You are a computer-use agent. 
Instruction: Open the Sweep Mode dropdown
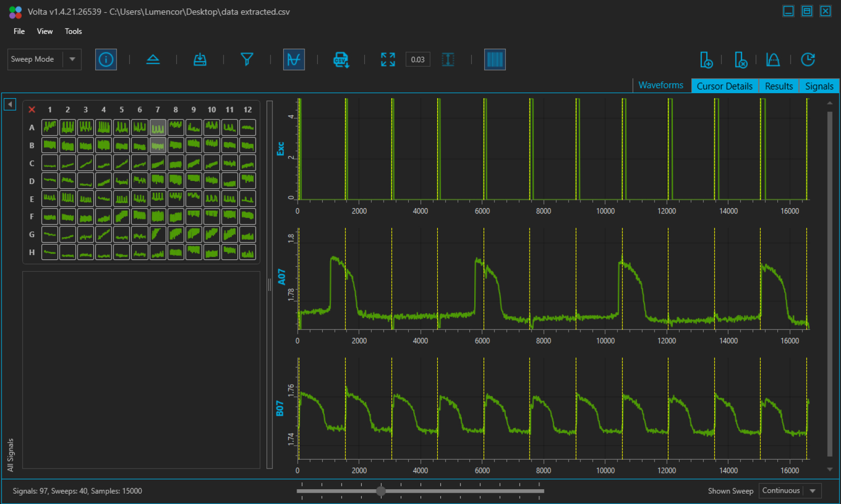[x=72, y=59]
